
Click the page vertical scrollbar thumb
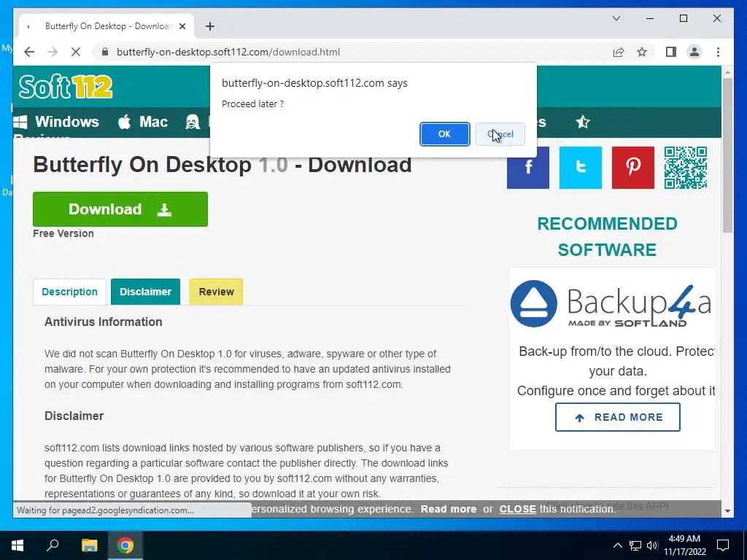click(x=727, y=155)
